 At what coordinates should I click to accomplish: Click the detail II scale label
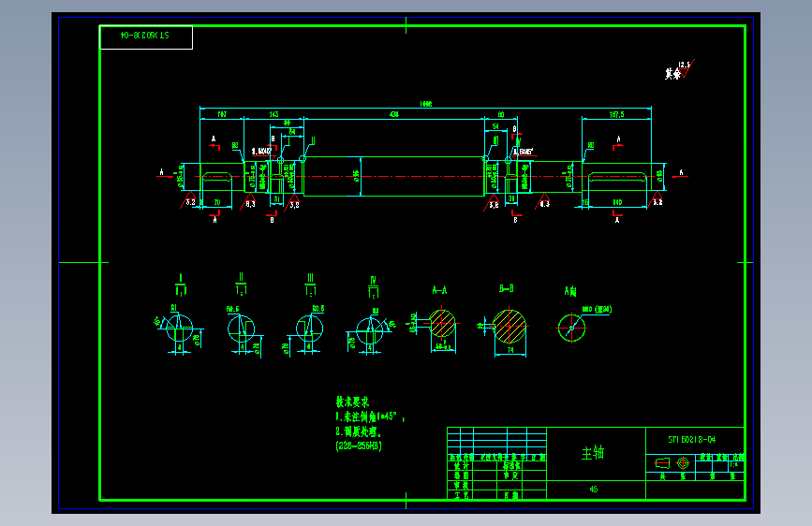[x=241, y=285]
